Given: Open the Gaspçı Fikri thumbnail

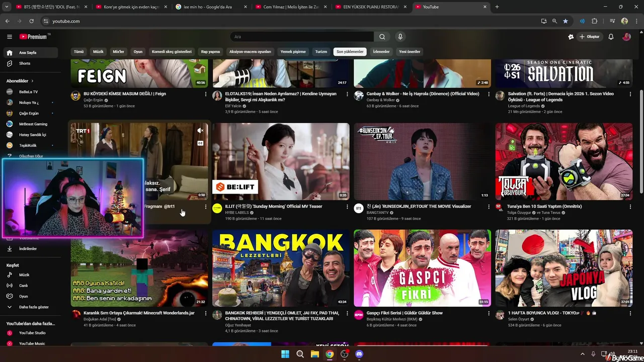Looking at the screenshot, I should (x=422, y=268).
